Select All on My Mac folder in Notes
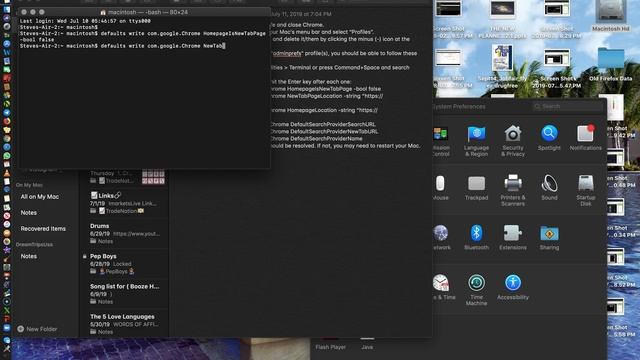 coord(40,197)
